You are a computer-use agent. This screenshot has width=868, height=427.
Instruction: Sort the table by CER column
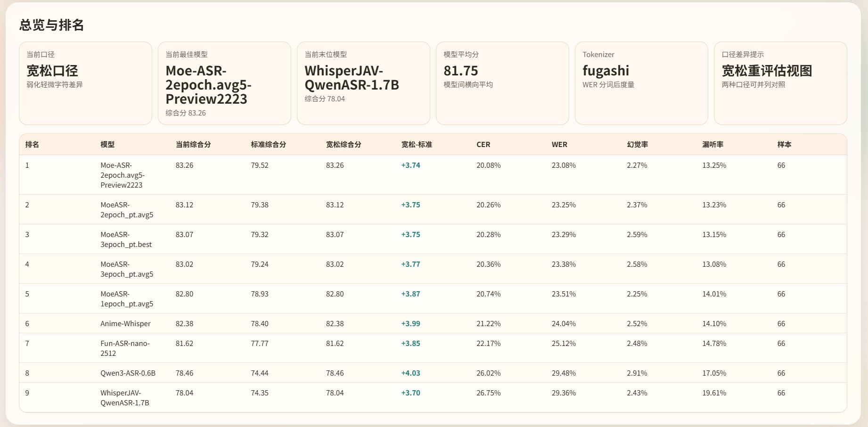pos(483,144)
